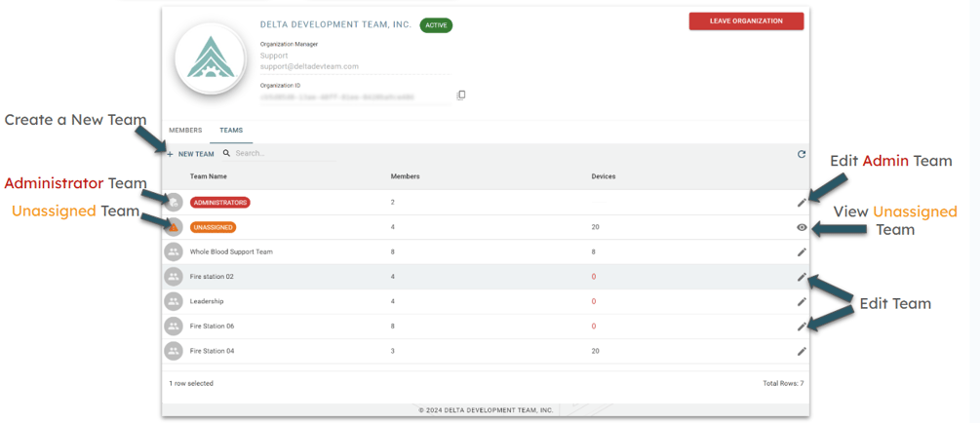
Task: Click the 2024 Delta Development Team copyright
Action: click(x=486, y=410)
